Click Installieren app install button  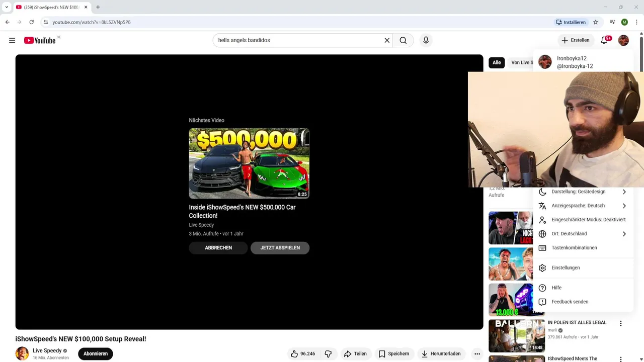[571, 22]
